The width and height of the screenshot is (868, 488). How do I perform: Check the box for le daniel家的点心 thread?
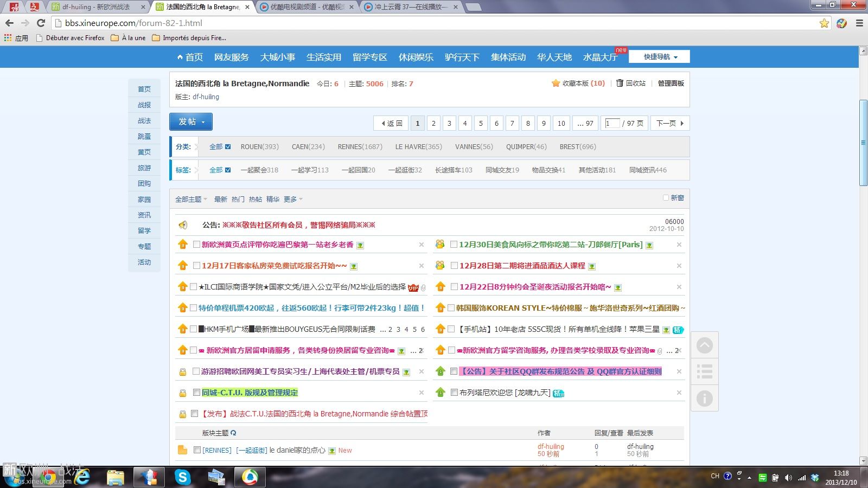coord(197,450)
